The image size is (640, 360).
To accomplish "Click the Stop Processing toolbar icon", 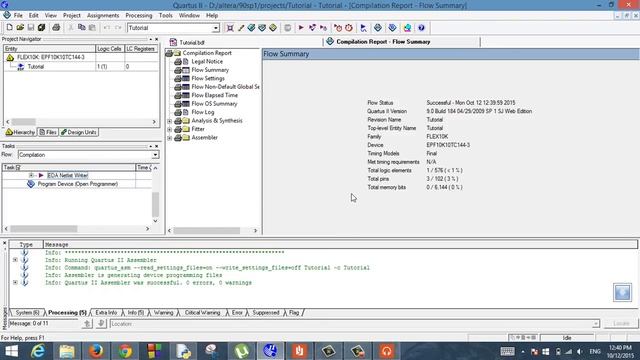I will point(288,28).
